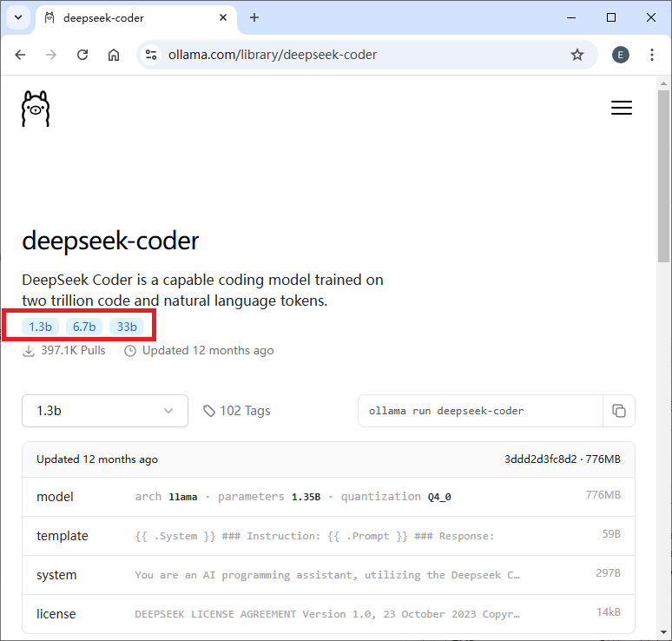The image size is (672, 641).
Task: Open Chrome's three-dot menu
Action: [652, 55]
